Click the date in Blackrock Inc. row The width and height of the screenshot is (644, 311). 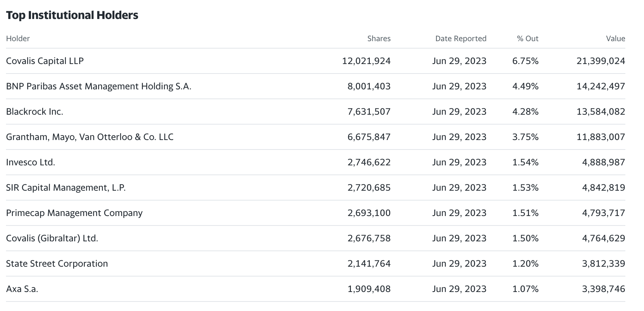pyautogui.click(x=459, y=112)
